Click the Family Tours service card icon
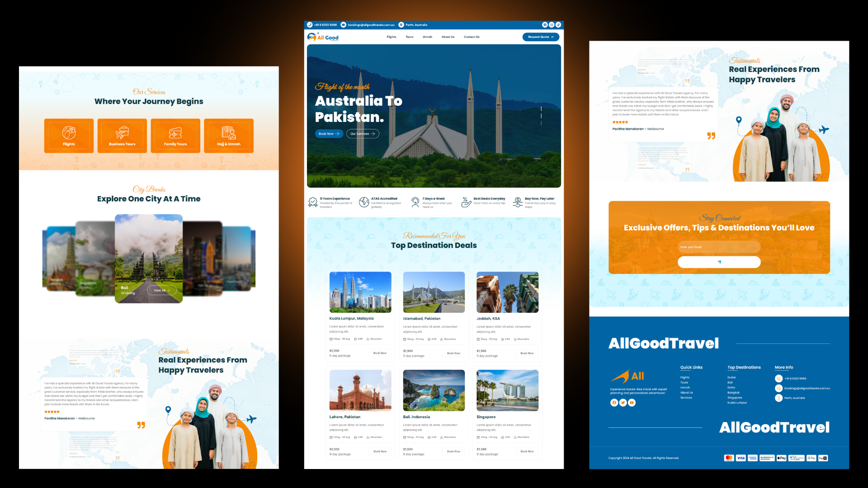 pos(175,132)
